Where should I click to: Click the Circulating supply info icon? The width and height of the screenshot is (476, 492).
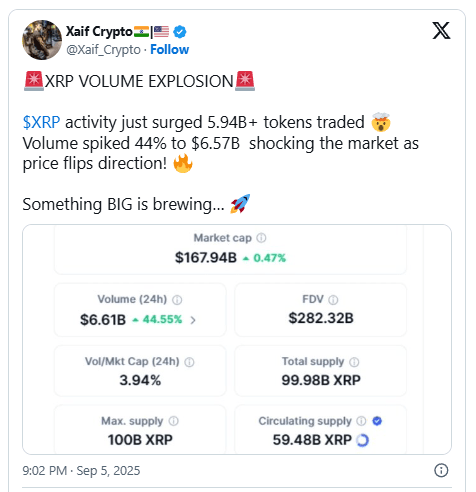361,421
